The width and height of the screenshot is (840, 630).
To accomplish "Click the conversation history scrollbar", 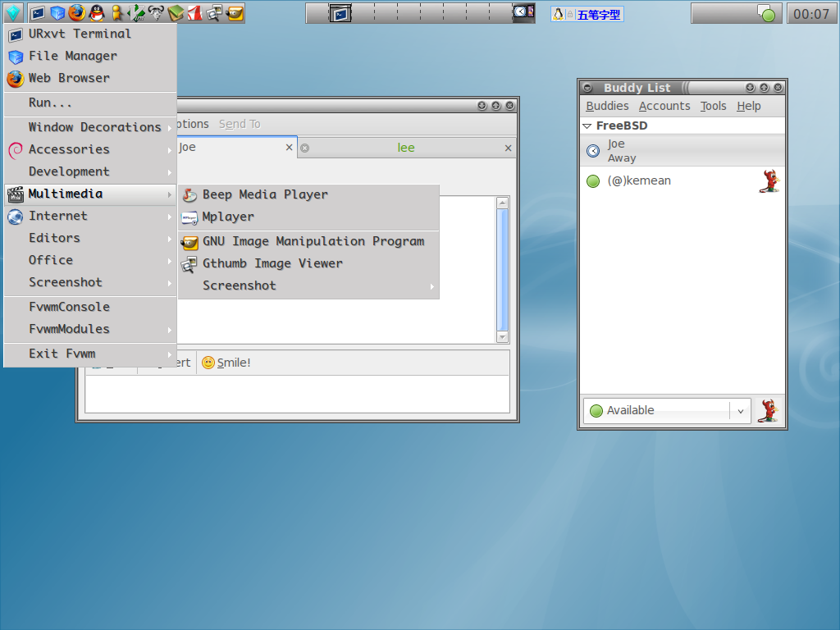I will click(503, 269).
